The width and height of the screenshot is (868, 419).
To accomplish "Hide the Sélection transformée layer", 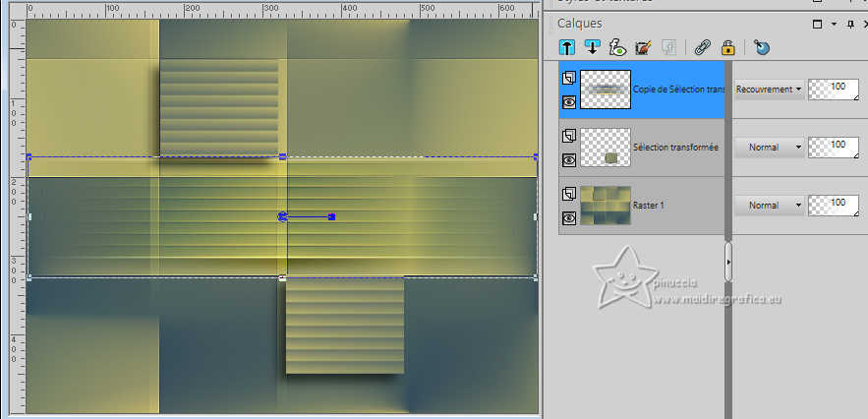I will [568, 160].
